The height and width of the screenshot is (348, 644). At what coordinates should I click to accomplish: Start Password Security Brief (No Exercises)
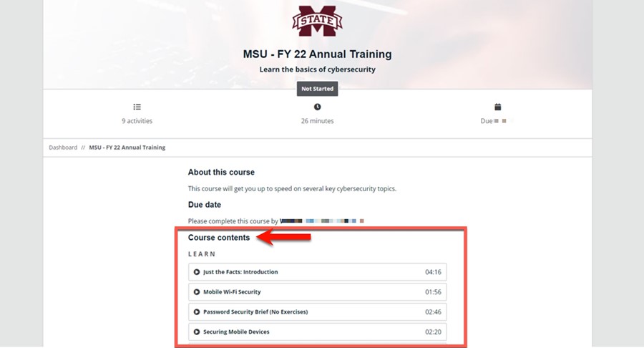click(x=318, y=312)
